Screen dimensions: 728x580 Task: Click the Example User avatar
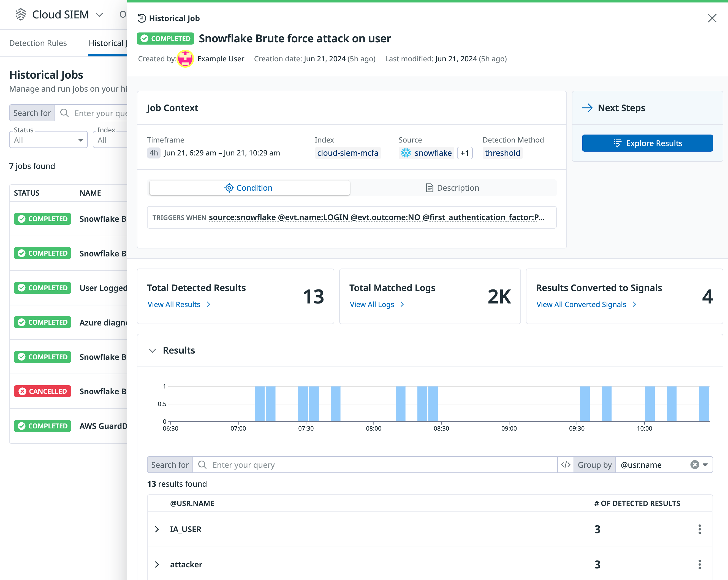(x=185, y=59)
